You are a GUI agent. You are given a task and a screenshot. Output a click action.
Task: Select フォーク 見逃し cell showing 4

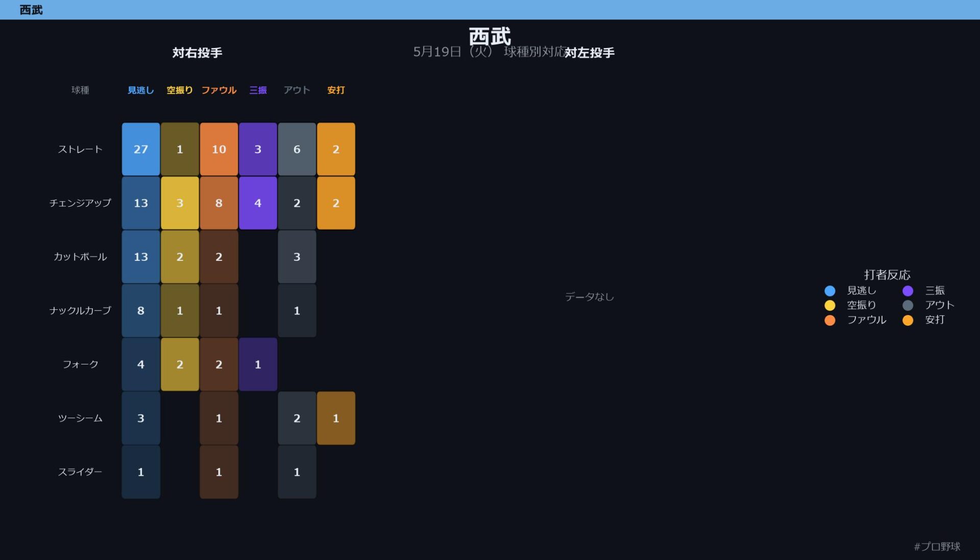click(141, 364)
